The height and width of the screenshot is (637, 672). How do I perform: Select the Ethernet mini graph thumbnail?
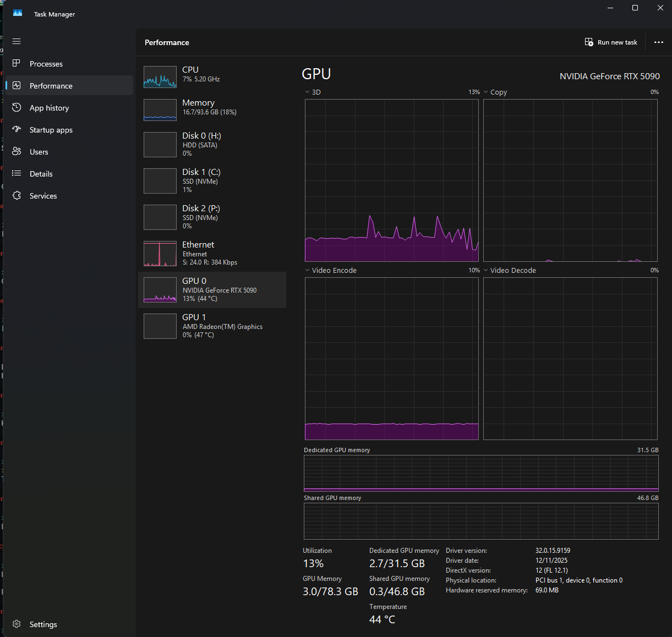click(x=160, y=254)
